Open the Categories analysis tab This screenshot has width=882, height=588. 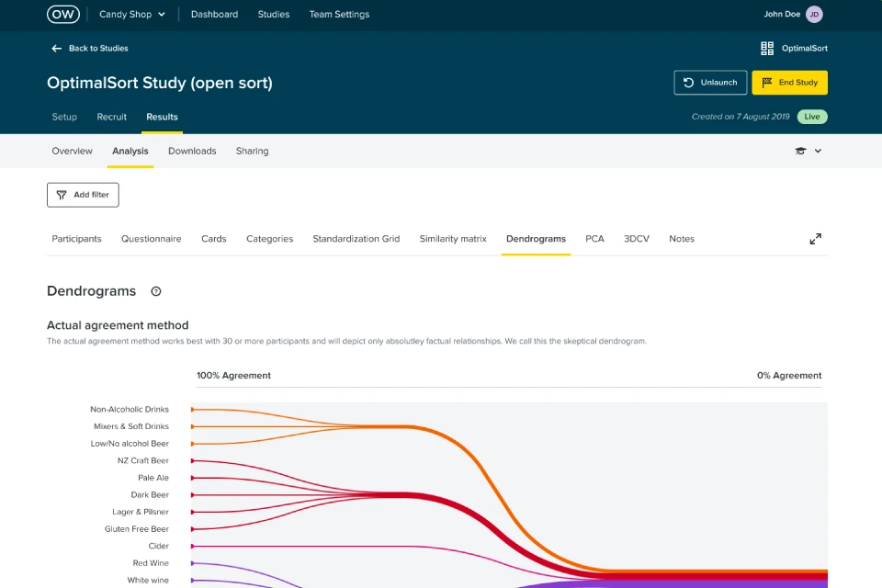(x=269, y=239)
